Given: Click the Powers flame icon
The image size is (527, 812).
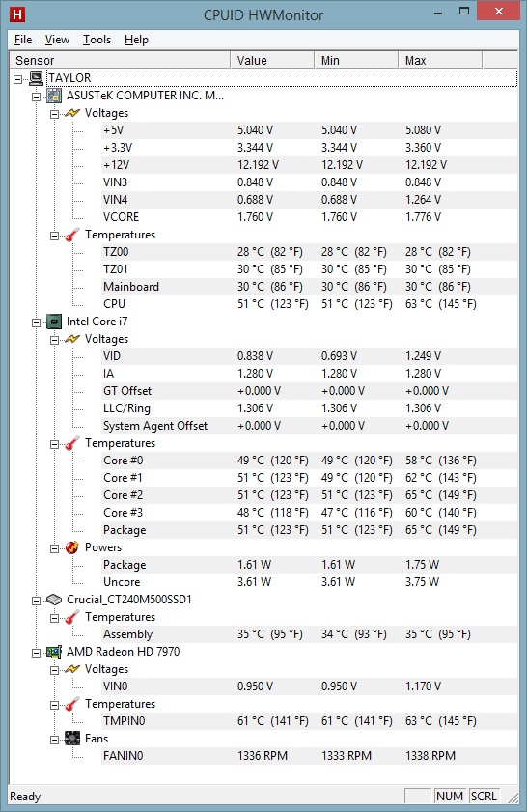Looking at the screenshot, I should pyautogui.click(x=72, y=547).
